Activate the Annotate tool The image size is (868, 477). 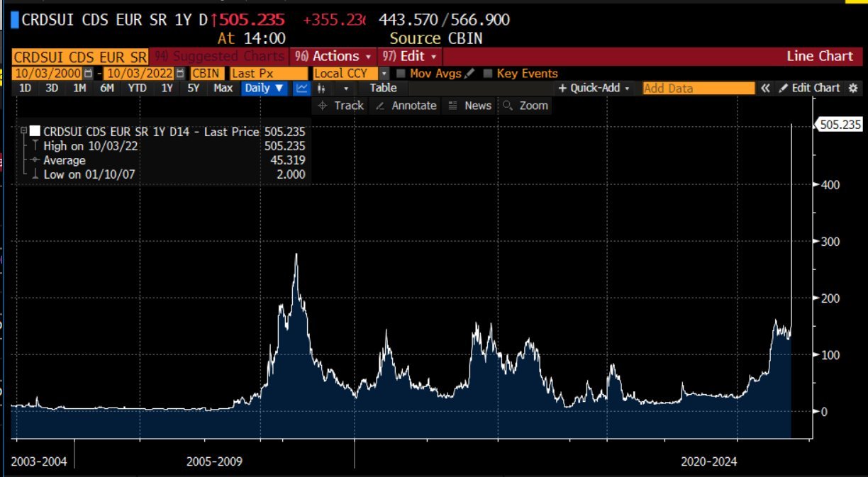point(406,105)
